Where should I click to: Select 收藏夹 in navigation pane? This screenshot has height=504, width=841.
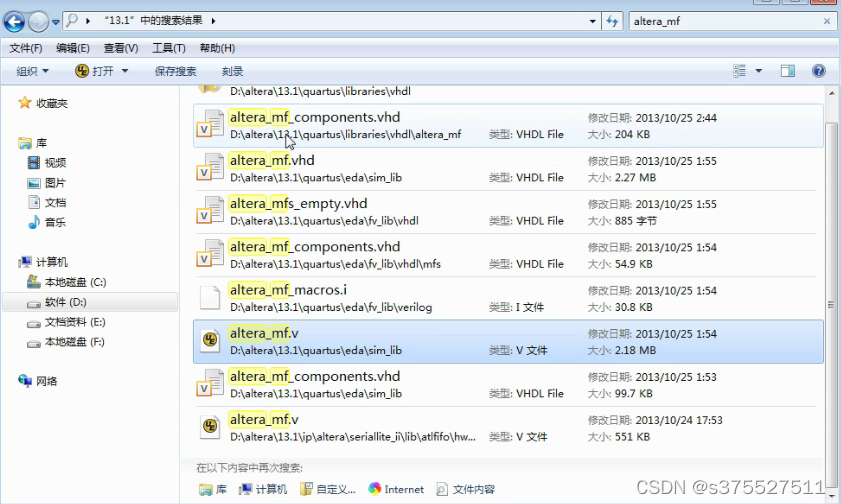(x=43, y=103)
